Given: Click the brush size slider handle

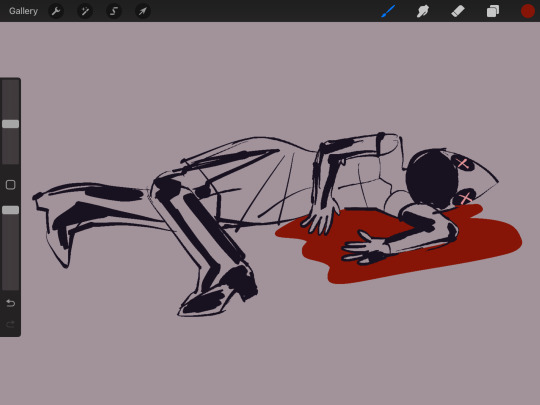Looking at the screenshot, I should pos(10,124).
